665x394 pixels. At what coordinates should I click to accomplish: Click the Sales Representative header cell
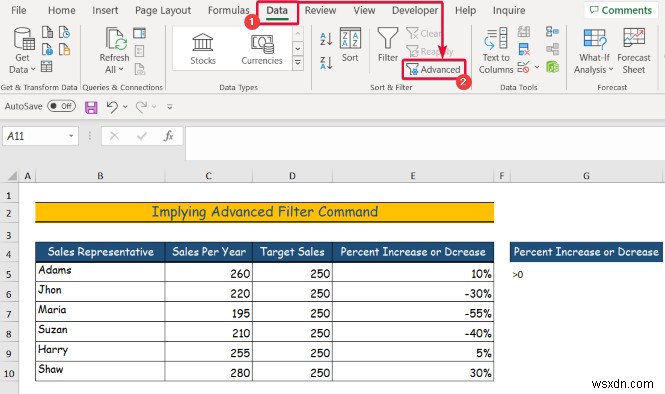[x=100, y=252]
